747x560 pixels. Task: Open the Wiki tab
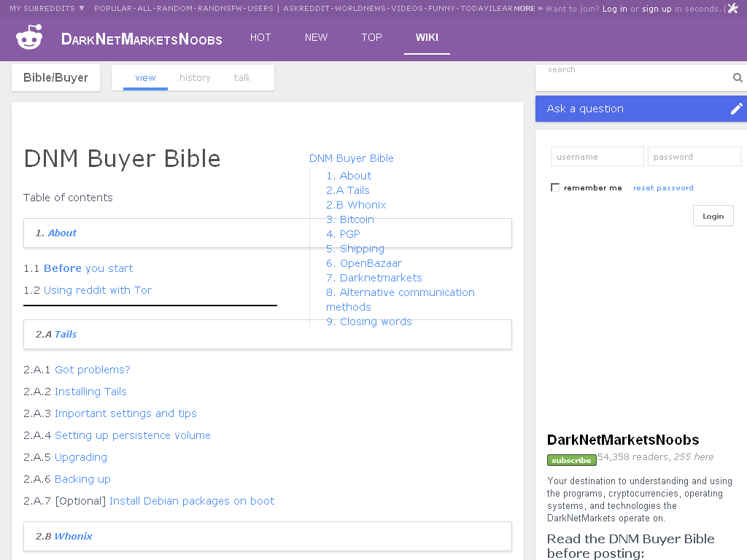pyautogui.click(x=427, y=38)
